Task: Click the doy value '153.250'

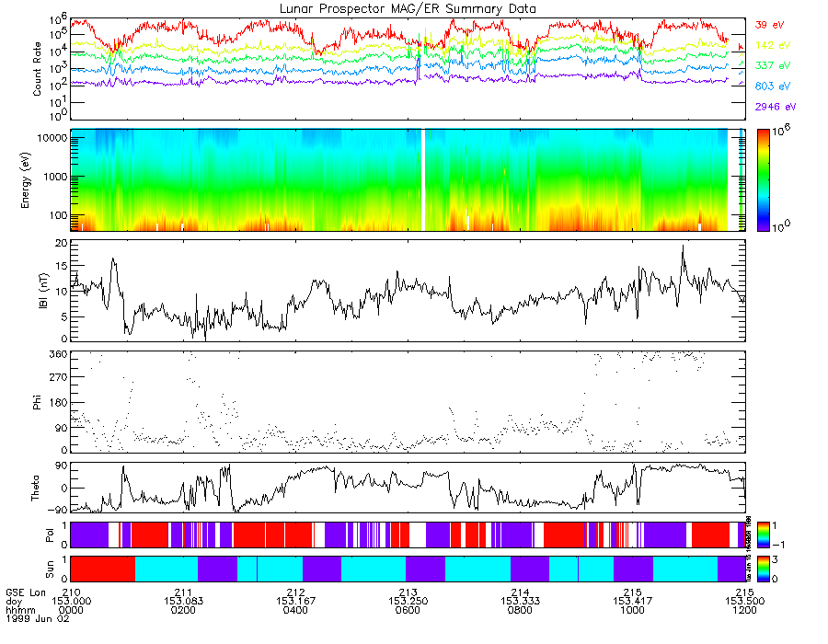Action: click(x=408, y=602)
